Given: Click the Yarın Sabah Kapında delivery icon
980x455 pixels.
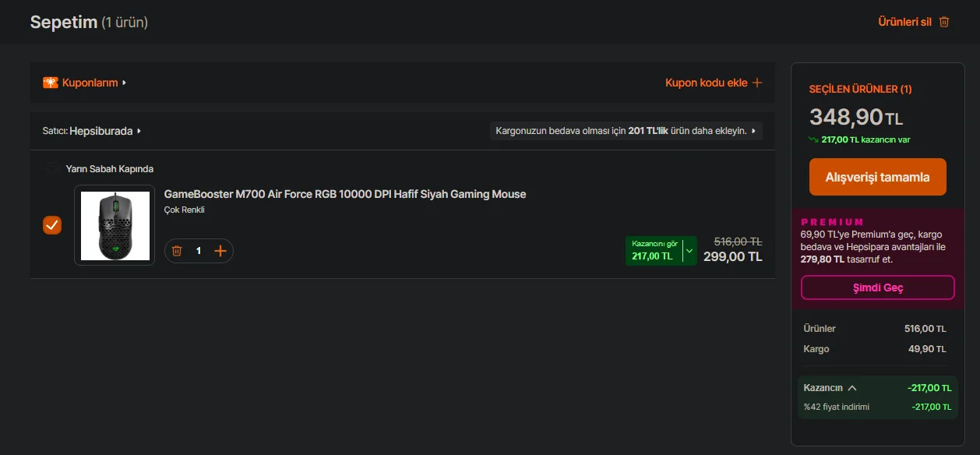Looking at the screenshot, I should [x=52, y=168].
